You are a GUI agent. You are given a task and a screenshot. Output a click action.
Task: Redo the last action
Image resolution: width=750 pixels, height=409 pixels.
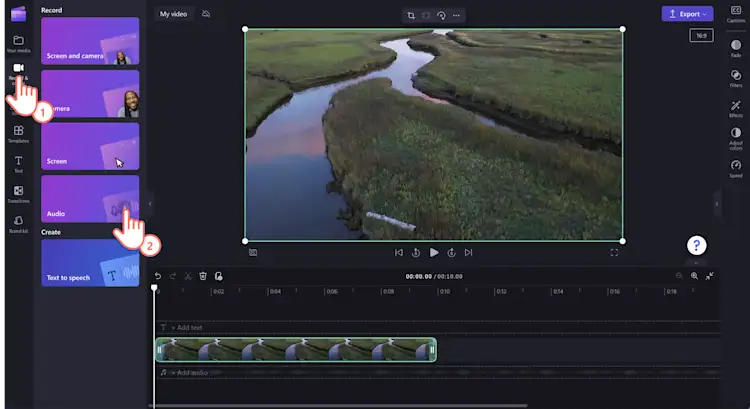click(x=173, y=276)
